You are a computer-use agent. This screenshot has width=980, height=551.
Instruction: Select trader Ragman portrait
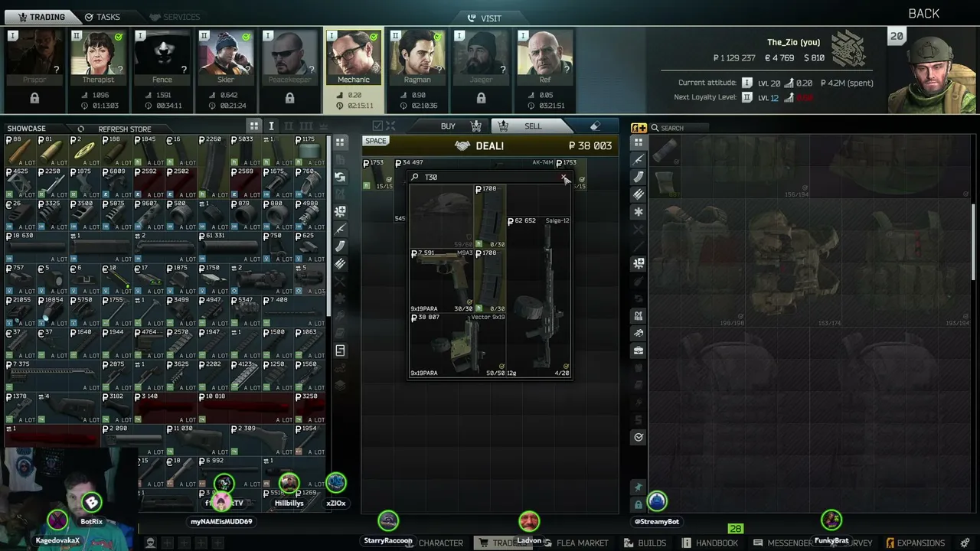coord(417,57)
